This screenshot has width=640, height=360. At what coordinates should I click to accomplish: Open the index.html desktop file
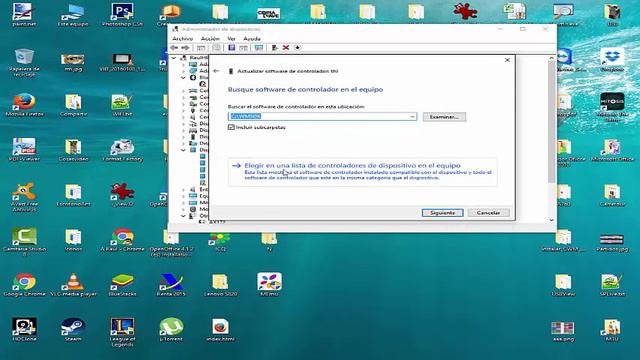pos(220,329)
